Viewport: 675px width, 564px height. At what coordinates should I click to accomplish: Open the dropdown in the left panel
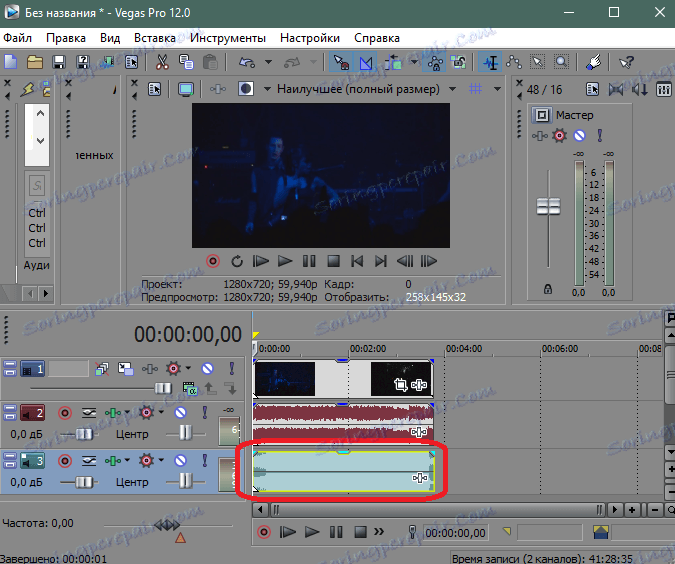[40, 141]
